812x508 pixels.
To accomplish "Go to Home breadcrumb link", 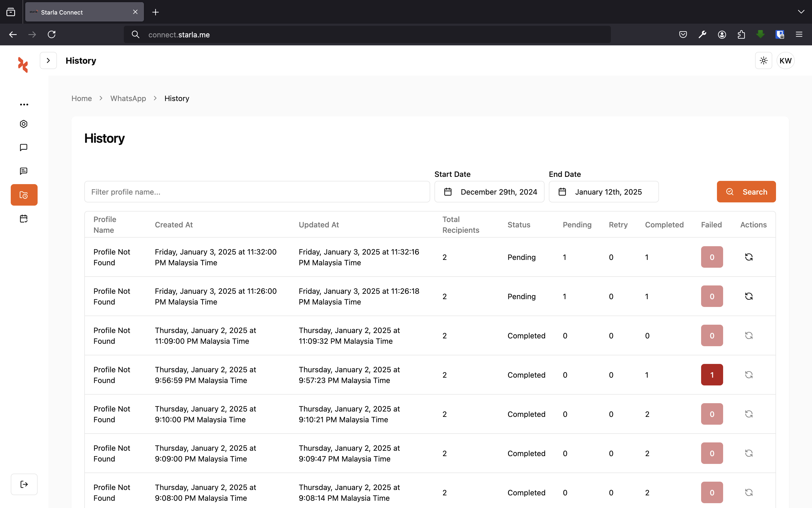I will [x=82, y=98].
